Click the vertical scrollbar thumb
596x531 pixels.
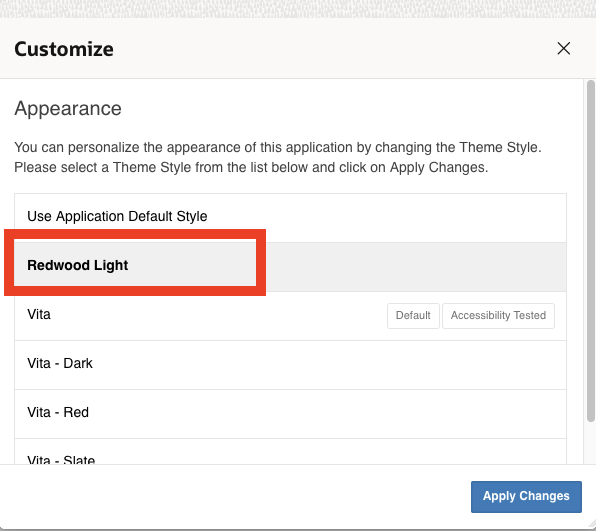(x=591, y=251)
